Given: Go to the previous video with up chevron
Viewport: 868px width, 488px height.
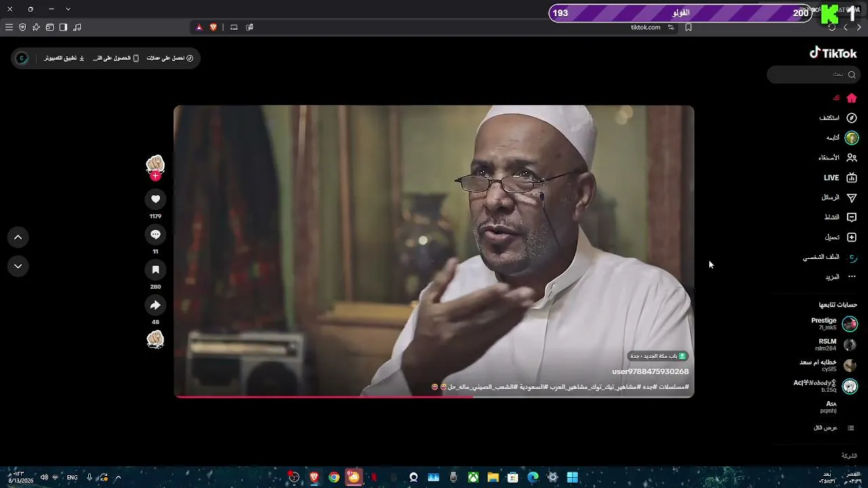Looking at the screenshot, I should [x=18, y=237].
